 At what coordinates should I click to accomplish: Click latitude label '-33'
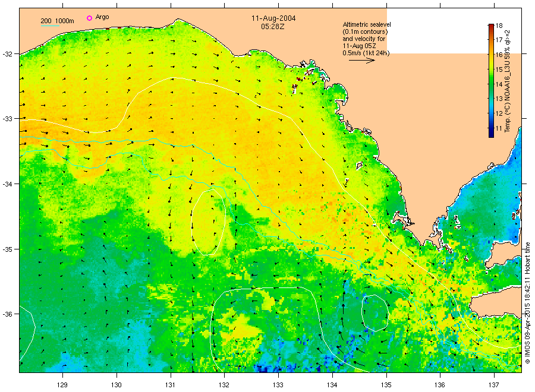click(x=8, y=119)
